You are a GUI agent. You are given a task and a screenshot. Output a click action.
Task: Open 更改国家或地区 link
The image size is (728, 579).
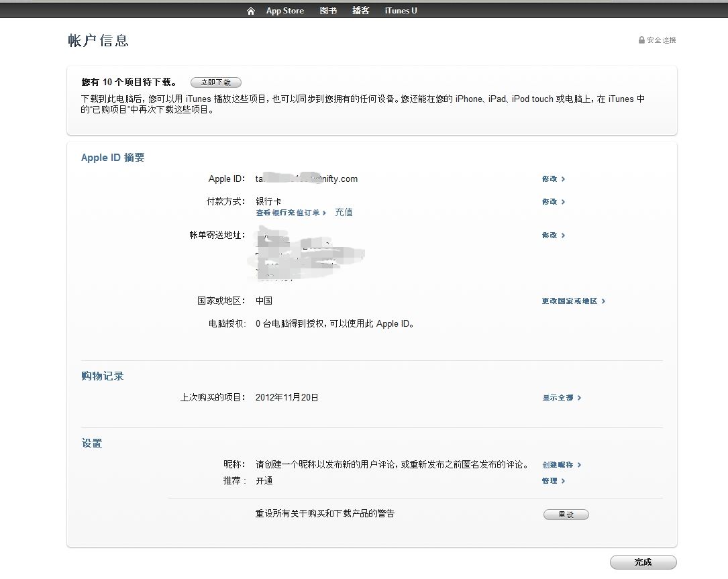[573, 301]
